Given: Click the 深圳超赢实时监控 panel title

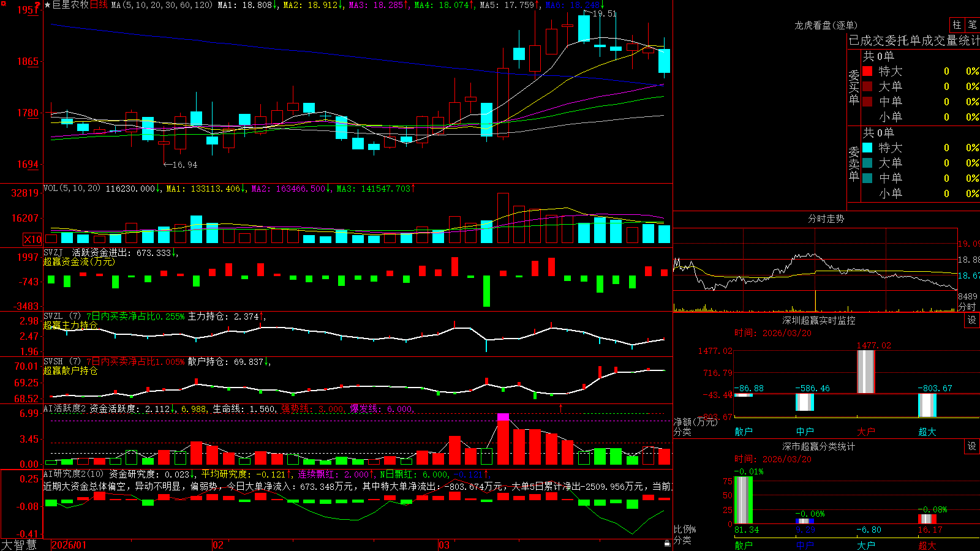Looking at the screenshot, I should [x=819, y=320].
